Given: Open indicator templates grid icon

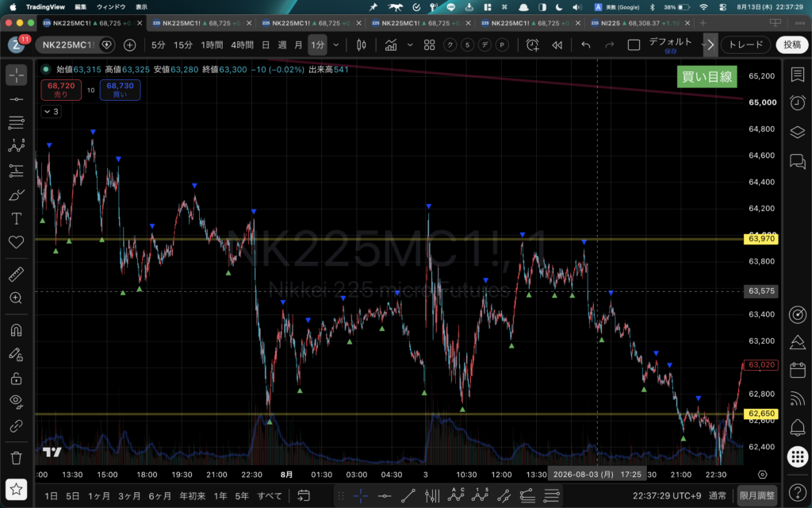Looking at the screenshot, I should coord(429,45).
